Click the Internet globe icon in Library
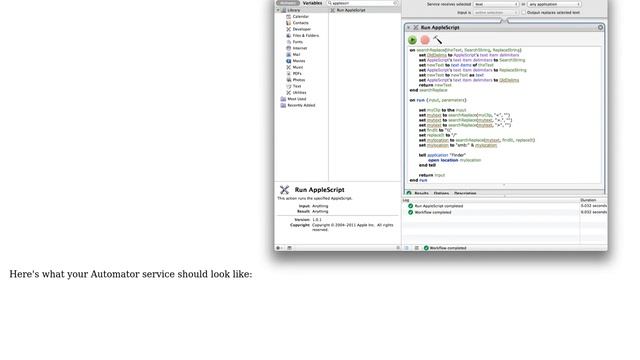Screen dimensions: 640x360 coord(289,48)
